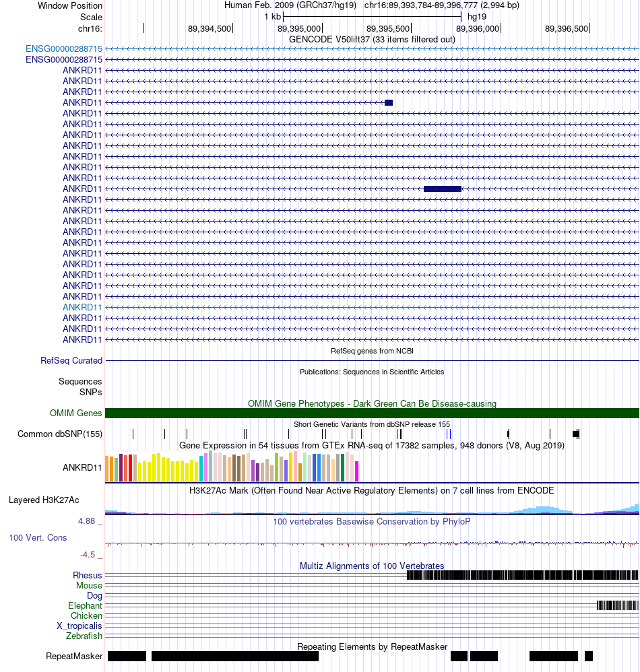Image resolution: width=640 pixels, height=672 pixels.
Task: Click the 1 kb scale bar
Action: 372,17
